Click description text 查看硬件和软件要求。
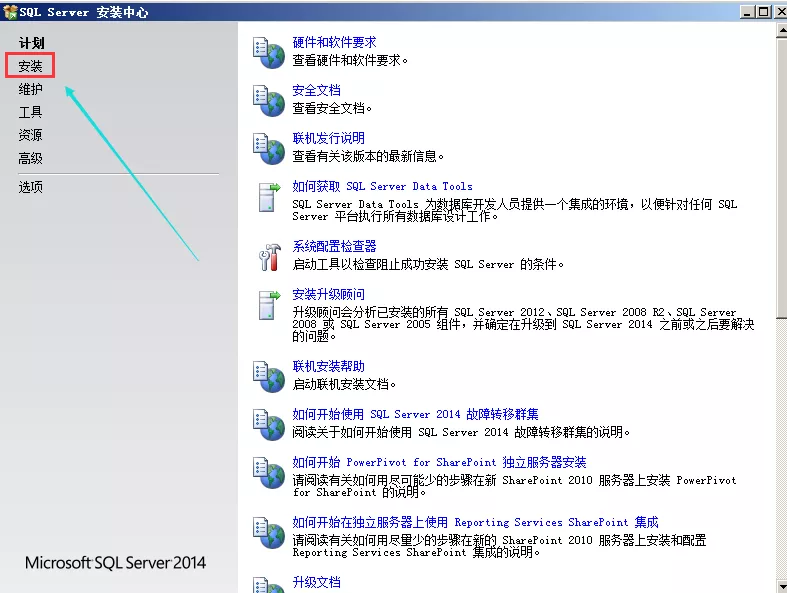 coord(350,60)
